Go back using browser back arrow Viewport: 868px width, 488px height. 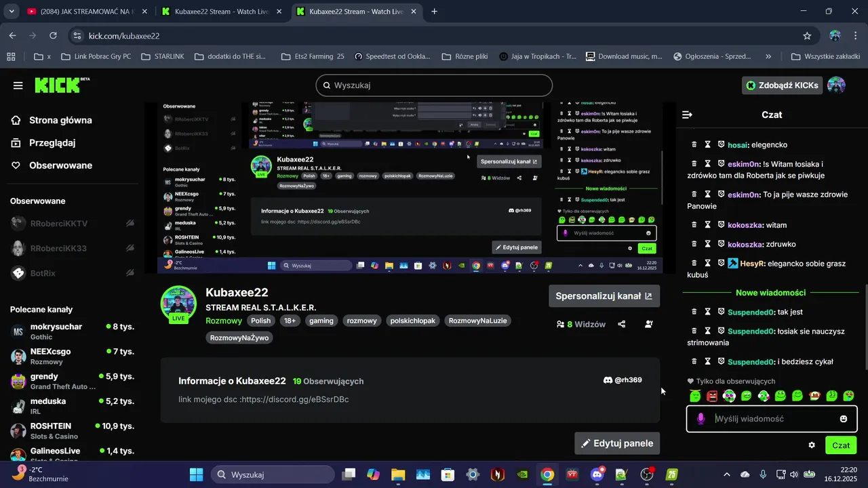[x=12, y=36]
